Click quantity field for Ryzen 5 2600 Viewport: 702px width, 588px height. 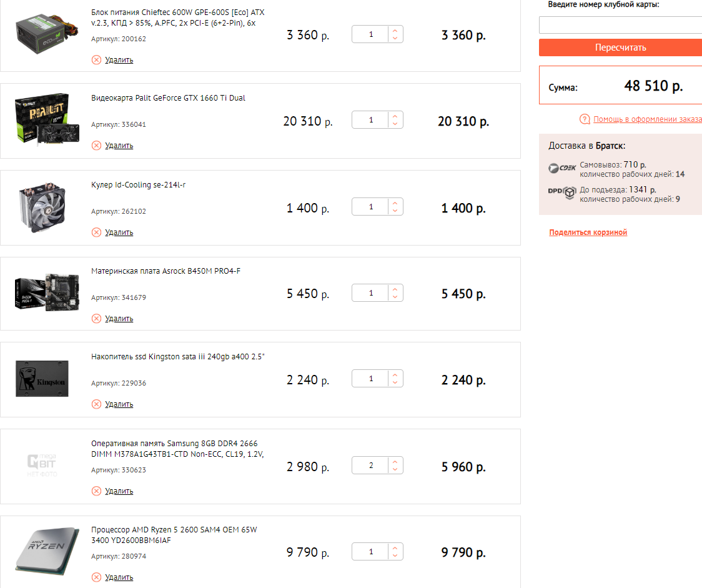click(x=370, y=552)
